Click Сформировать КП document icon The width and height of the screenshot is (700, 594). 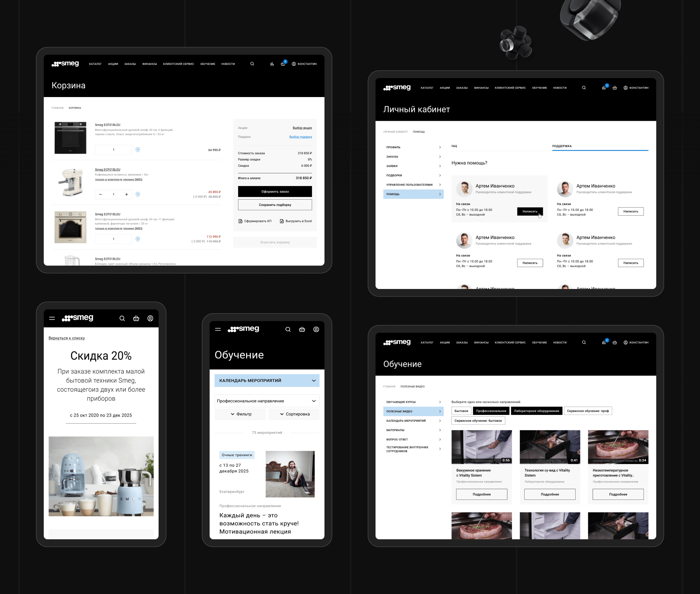click(x=240, y=221)
